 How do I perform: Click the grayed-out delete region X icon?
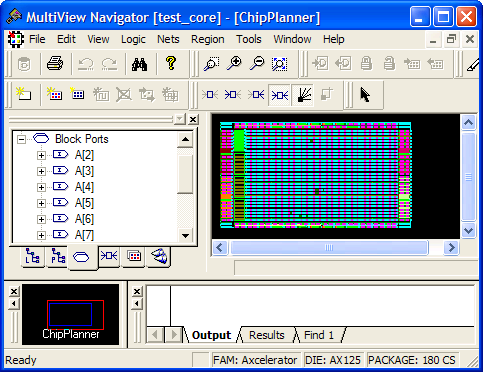tap(124, 95)
